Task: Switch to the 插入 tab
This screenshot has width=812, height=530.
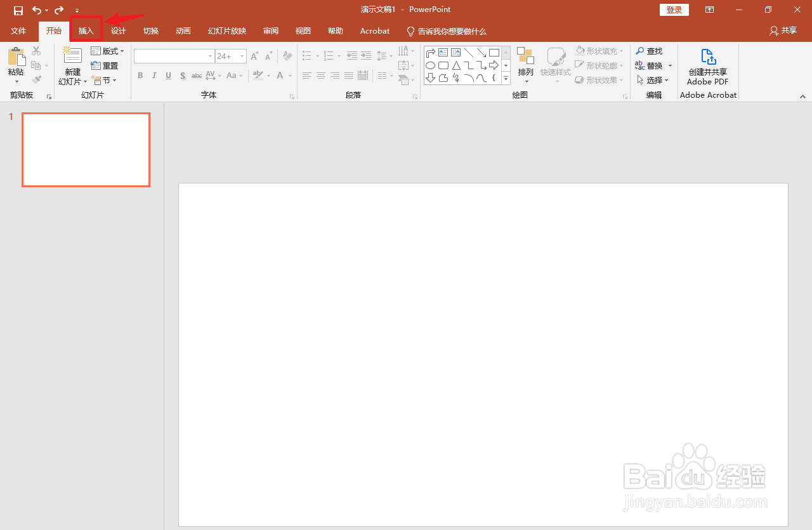Action: coord(86,31)
